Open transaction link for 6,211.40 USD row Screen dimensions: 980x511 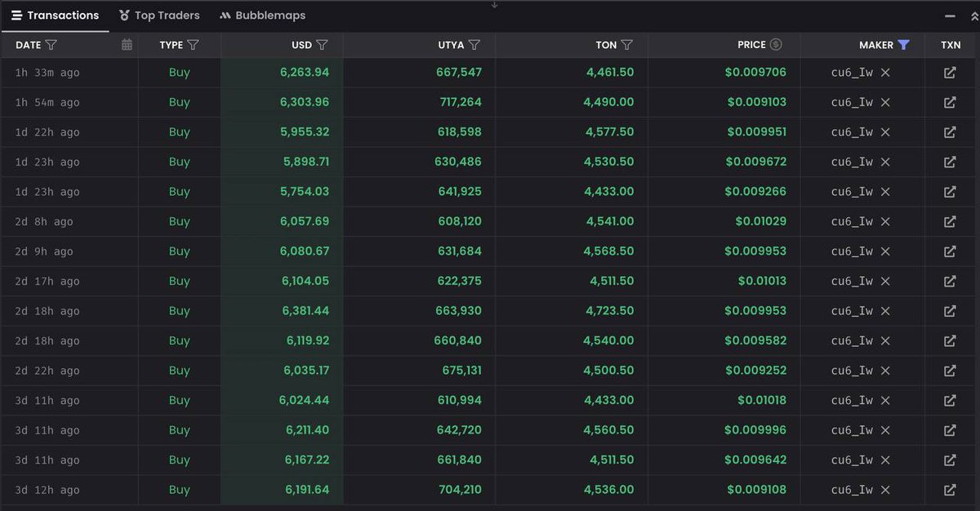[x=950, y=430]
